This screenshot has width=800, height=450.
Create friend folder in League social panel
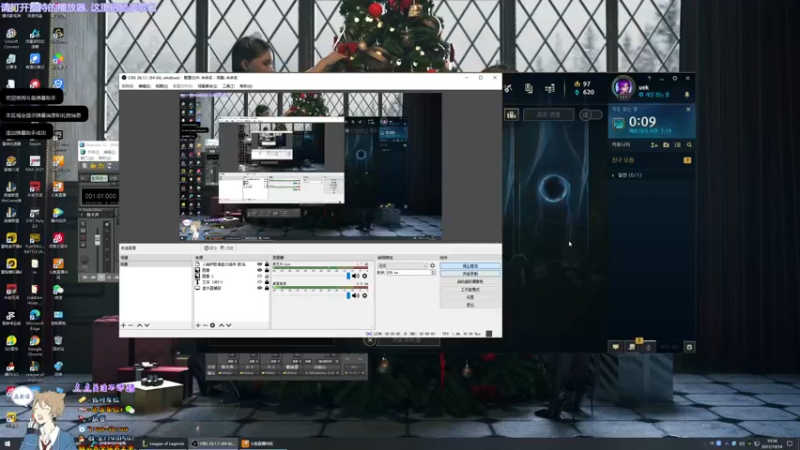click(x=666, y=145)
